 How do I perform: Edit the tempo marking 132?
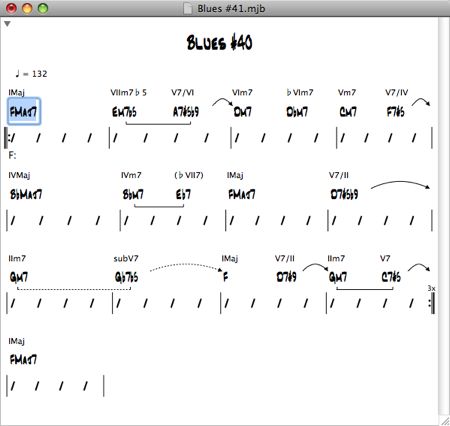[x=40, y=74]
